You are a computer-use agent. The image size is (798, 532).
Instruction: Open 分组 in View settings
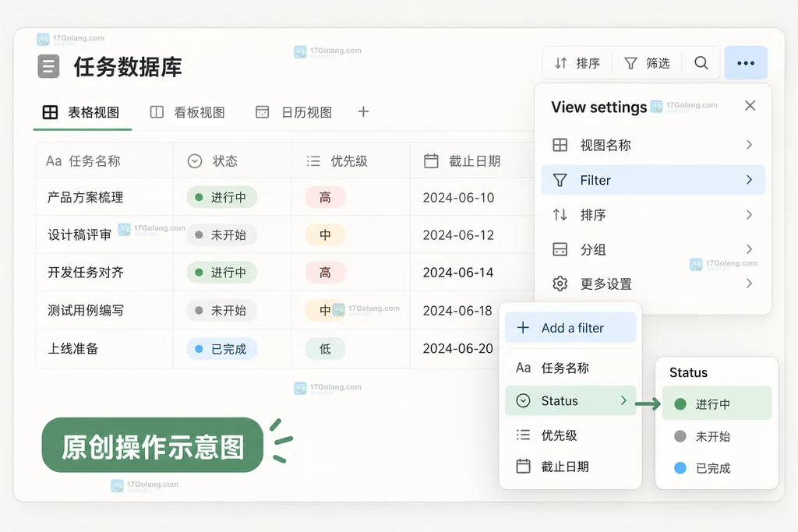pyautogui.click(x=653, y=249)
